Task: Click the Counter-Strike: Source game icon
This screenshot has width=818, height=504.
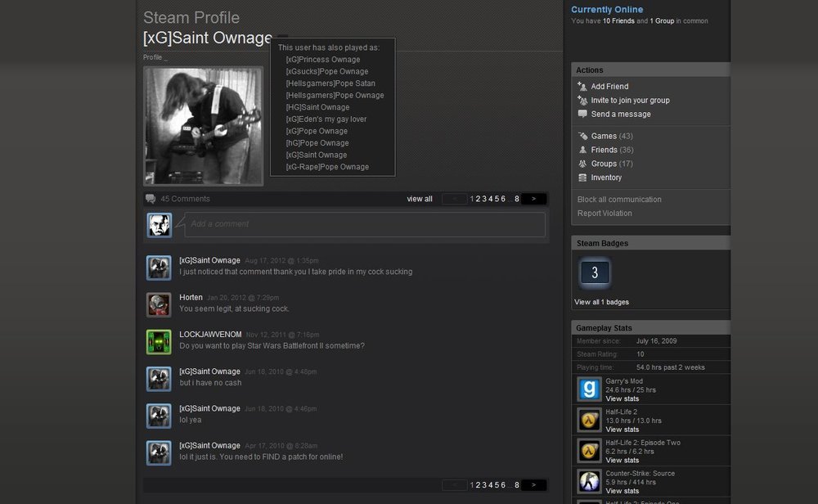Action: (589, 482)
